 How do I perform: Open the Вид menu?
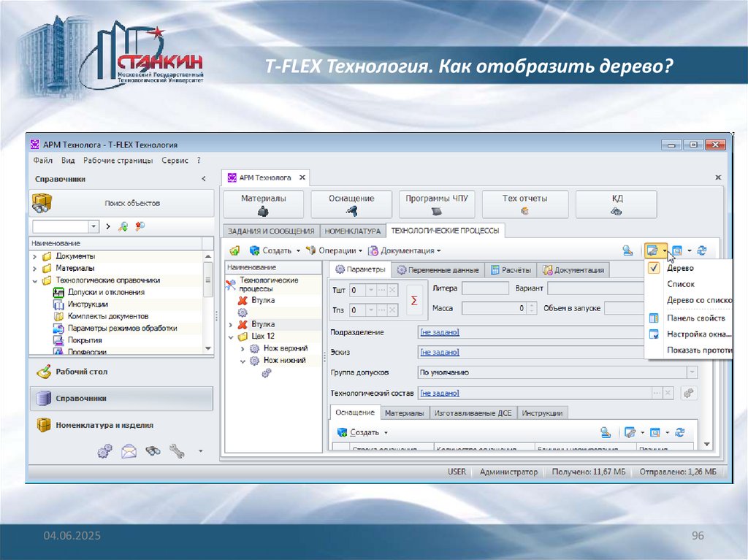[x=68, y=161]
